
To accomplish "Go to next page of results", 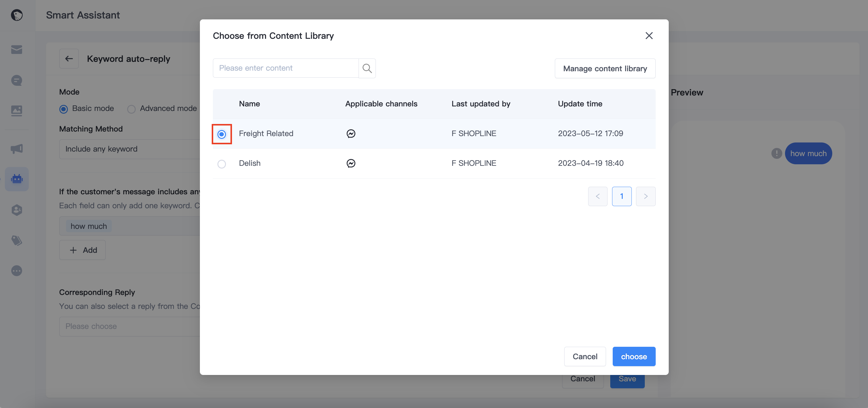I will coord(645,196).
